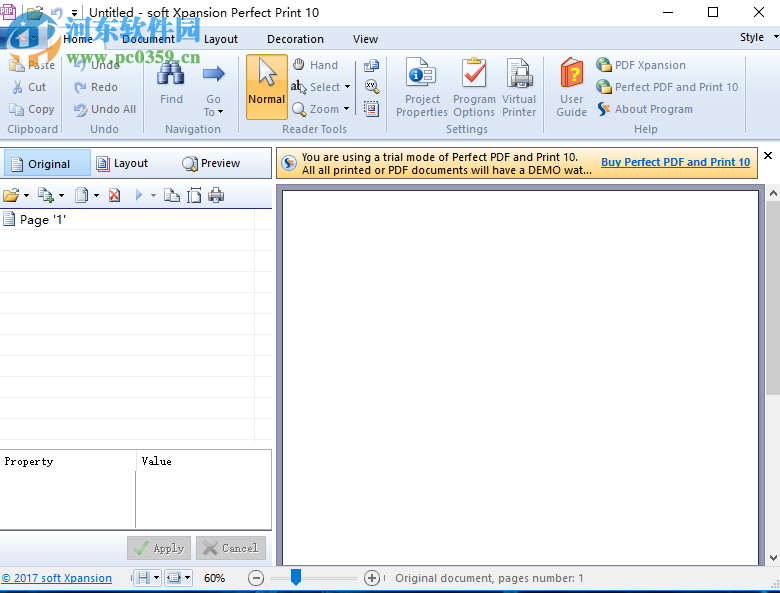The height and width of the screenshot is (593, 780).
Task: Switch to the Decoration ribbon tab
Action: (295, 39)
